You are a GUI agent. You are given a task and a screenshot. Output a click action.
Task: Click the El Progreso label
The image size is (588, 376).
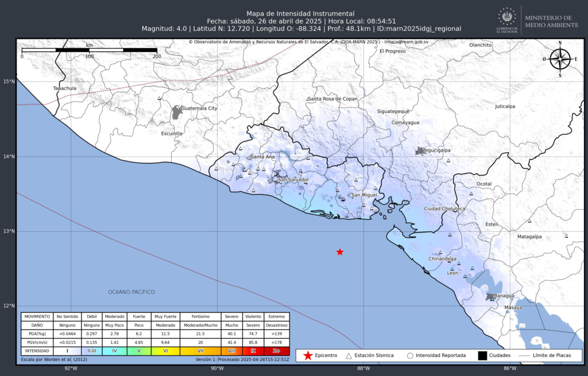click(x=393, y=51)
